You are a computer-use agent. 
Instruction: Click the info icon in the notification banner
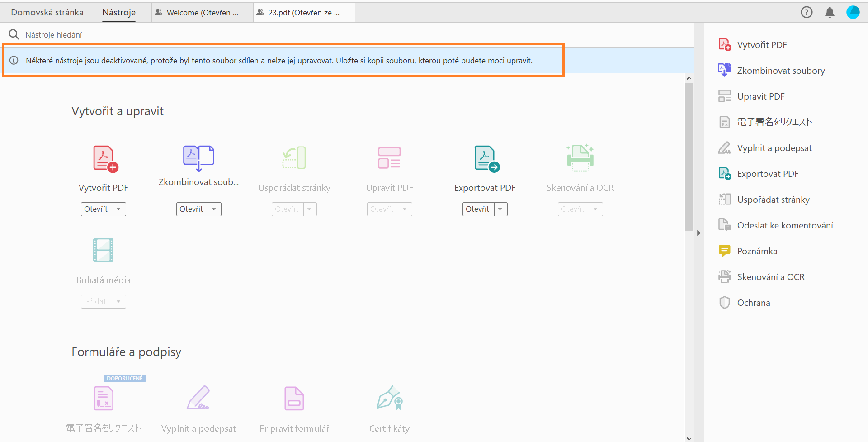[14, 60]
